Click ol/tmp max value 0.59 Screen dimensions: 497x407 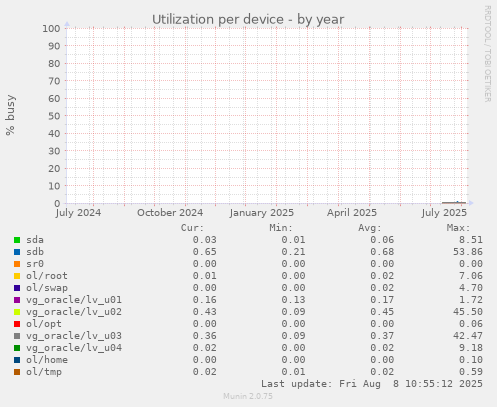tap(471, 372)
